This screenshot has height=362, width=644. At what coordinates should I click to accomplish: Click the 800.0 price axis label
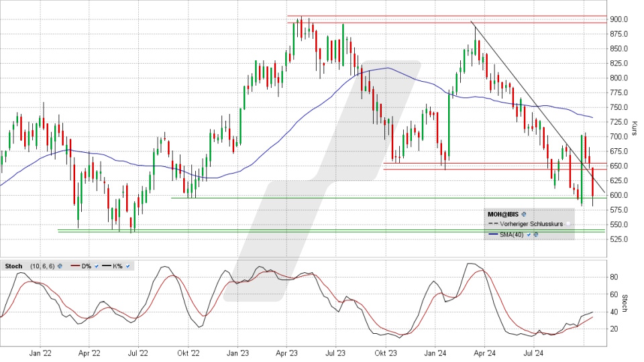(x=619, y=78)
